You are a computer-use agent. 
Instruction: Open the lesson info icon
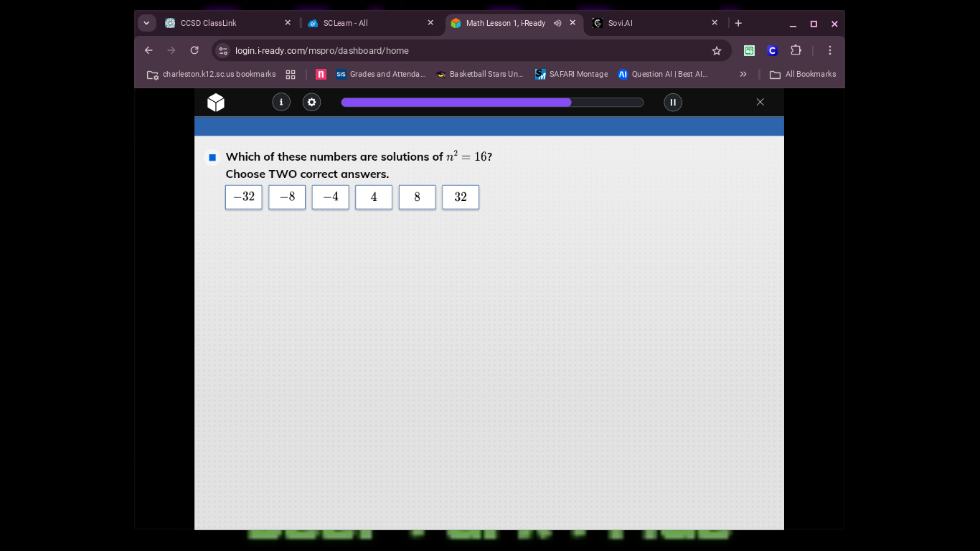click(x=281, y=103)
